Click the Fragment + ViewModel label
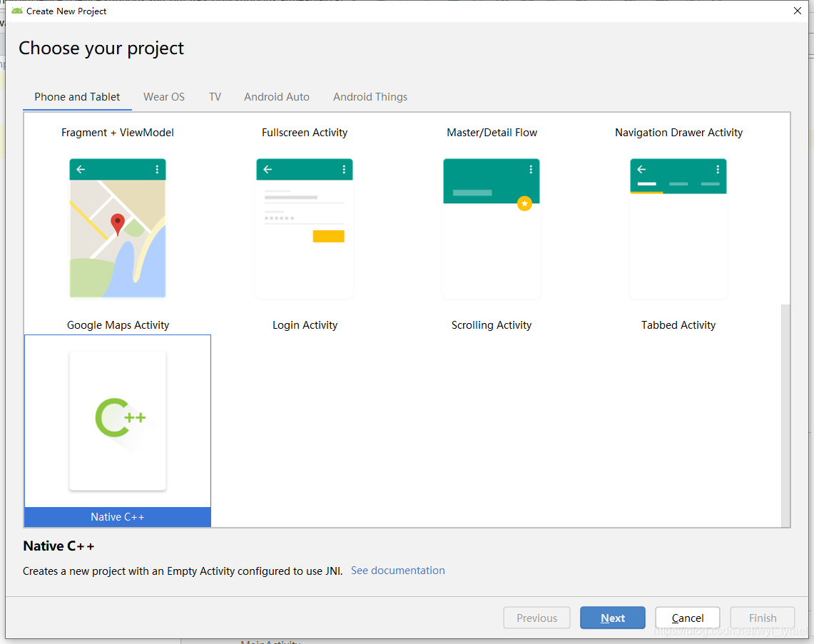 117,133
